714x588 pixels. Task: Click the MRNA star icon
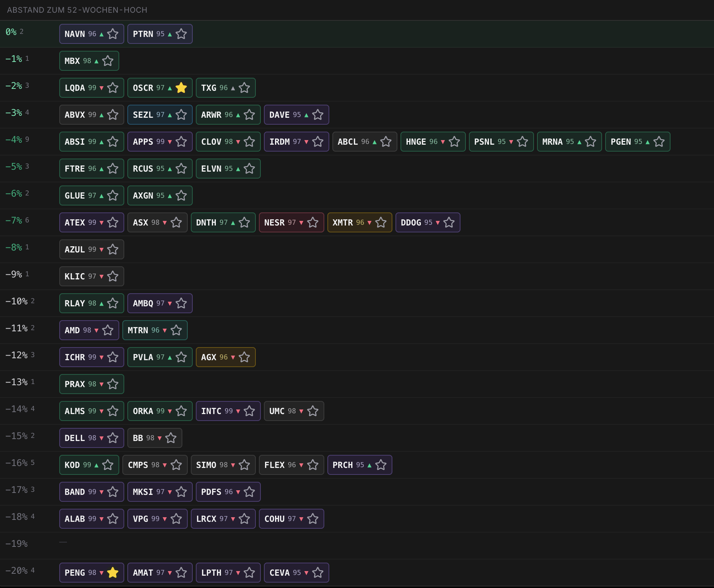click(591, 142)
